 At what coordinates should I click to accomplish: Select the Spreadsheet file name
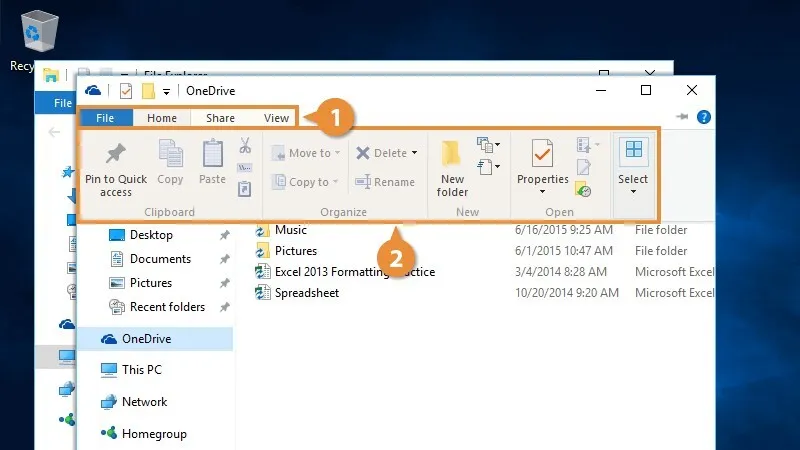click(307, 293)
